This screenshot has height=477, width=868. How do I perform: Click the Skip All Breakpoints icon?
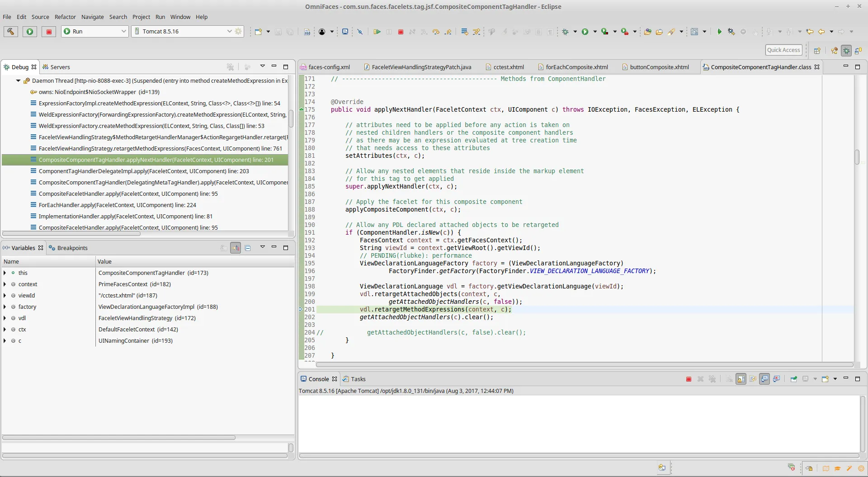click(x=360, y=32)
